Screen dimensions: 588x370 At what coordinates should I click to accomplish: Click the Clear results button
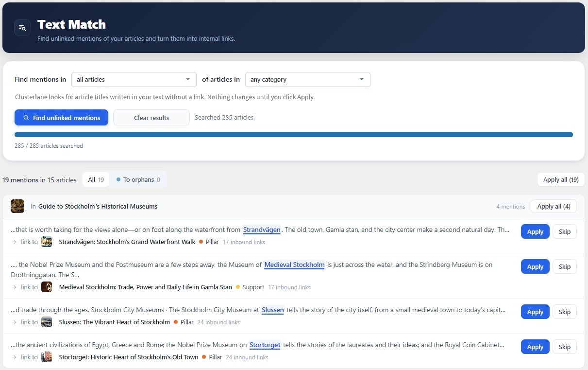click(x=151, y=118)
